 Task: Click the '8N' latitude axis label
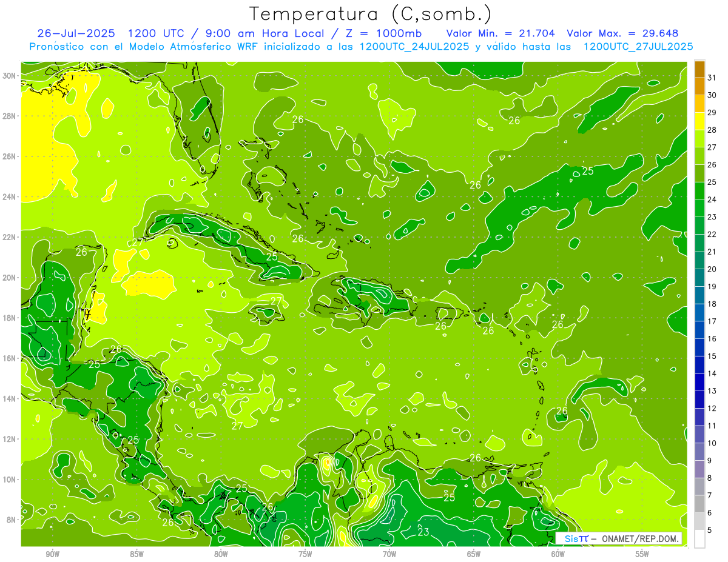coord(11,520)
